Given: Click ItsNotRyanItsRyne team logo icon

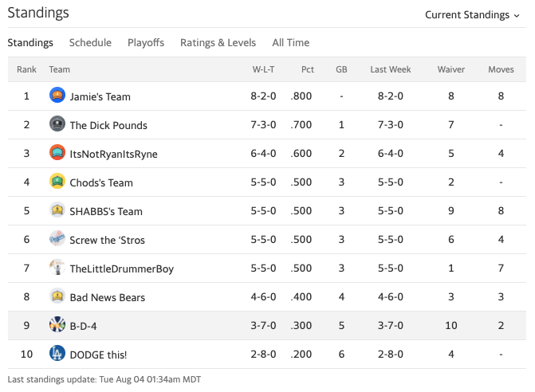Looking at the screenshot, I should (x=57, y=153).
